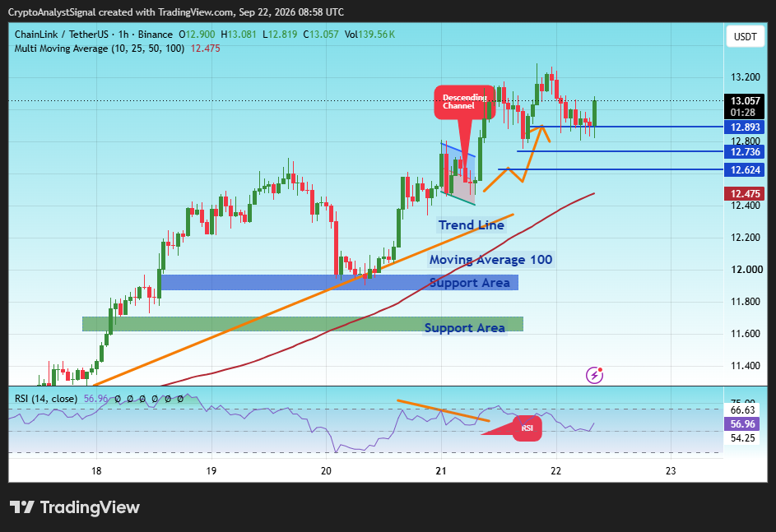Click the 12.475 value in Moving Average legend

click(206, 49)
